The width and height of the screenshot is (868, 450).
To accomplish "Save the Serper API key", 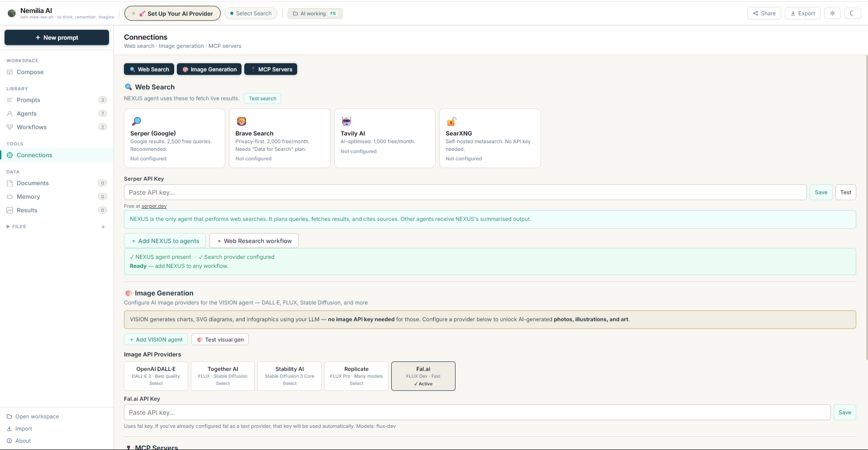I will click(x=821, y=192).
